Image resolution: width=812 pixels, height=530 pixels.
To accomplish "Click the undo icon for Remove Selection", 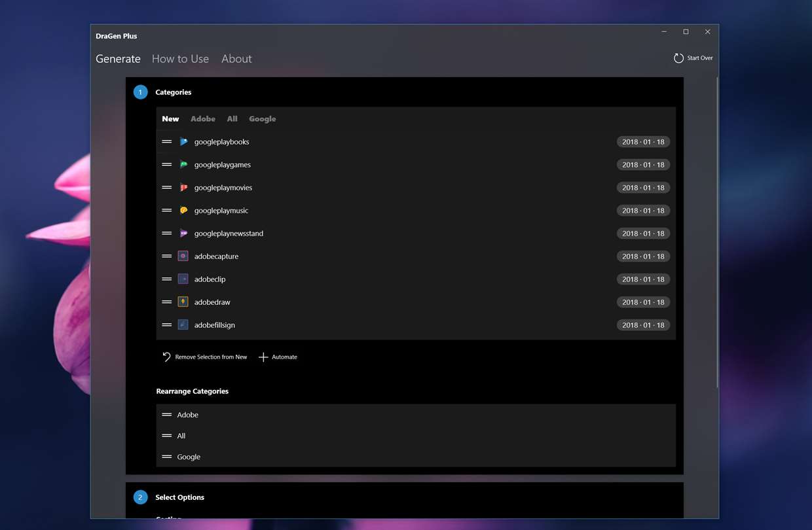I will point(166,357).
